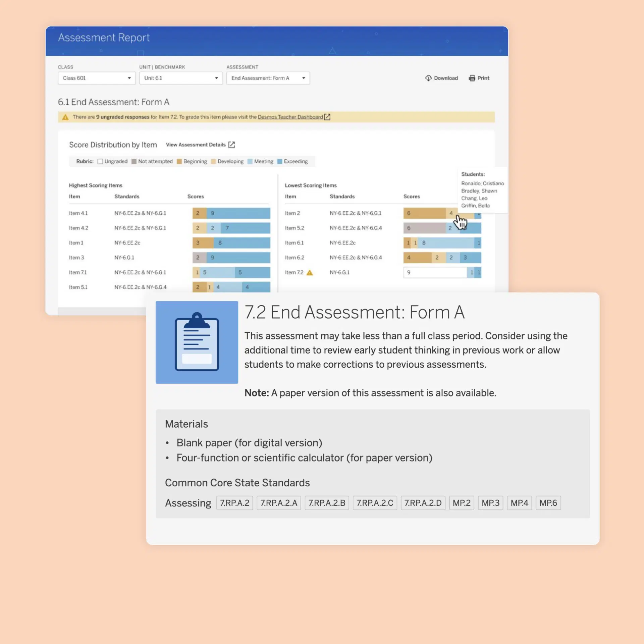
Task: Select the 7.RP.A.2 standard tag
Action: pyautogui.click(x=234, y=503)
